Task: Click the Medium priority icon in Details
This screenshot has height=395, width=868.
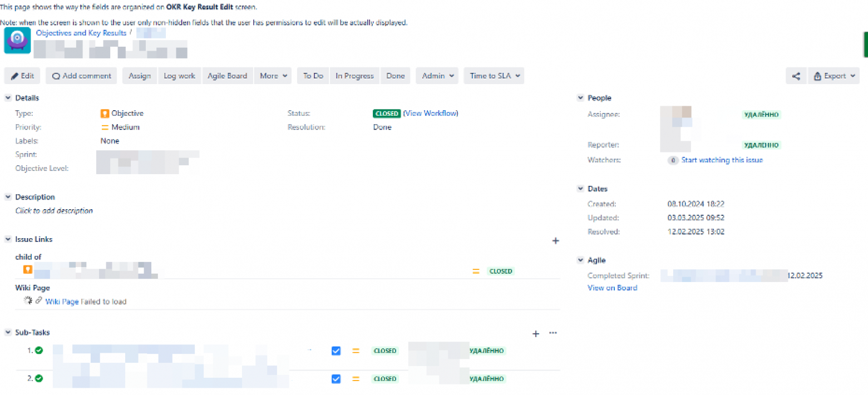Action: [x=105, y=127]
